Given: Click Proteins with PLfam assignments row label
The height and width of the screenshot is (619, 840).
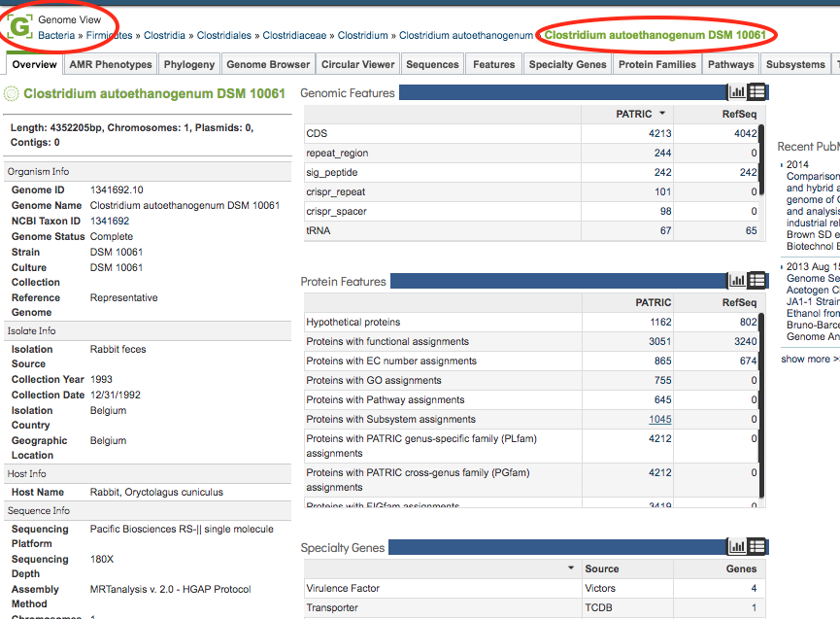Looking at the screenshot, I should pyautogui.click(x=421, y=446).
